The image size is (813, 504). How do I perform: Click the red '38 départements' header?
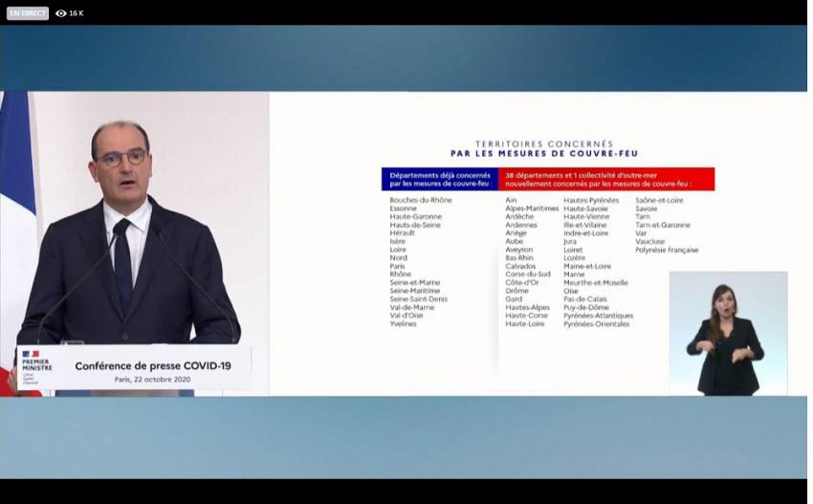[606, 179]
